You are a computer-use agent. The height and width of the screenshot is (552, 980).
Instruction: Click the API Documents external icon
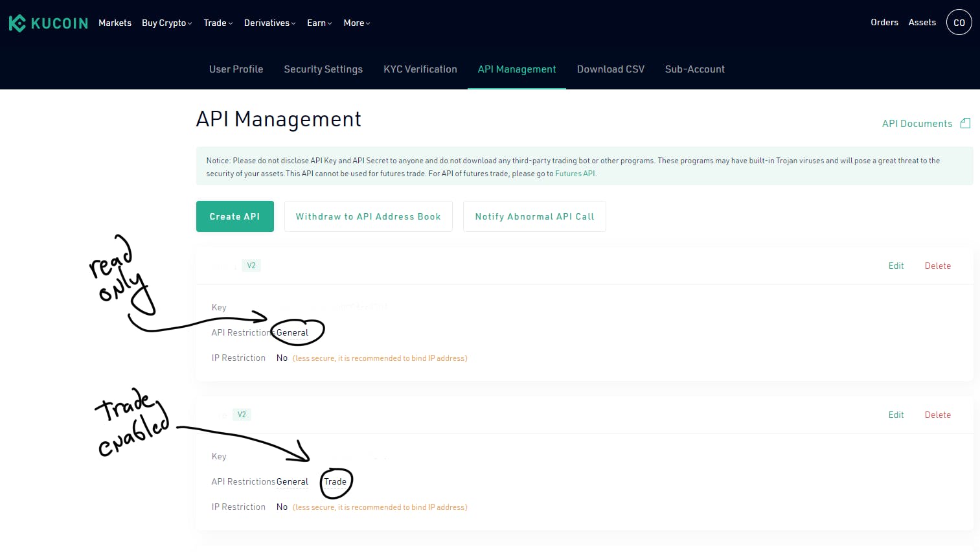tap(965, 123)
